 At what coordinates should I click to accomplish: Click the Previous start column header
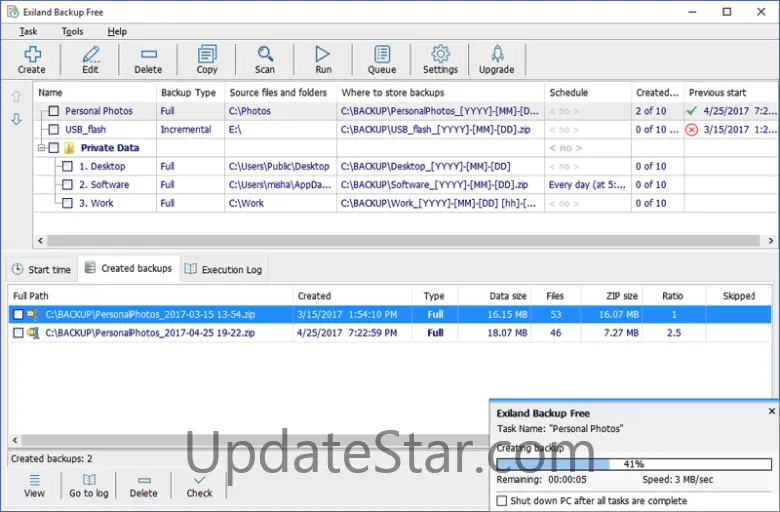pos(731,93)
